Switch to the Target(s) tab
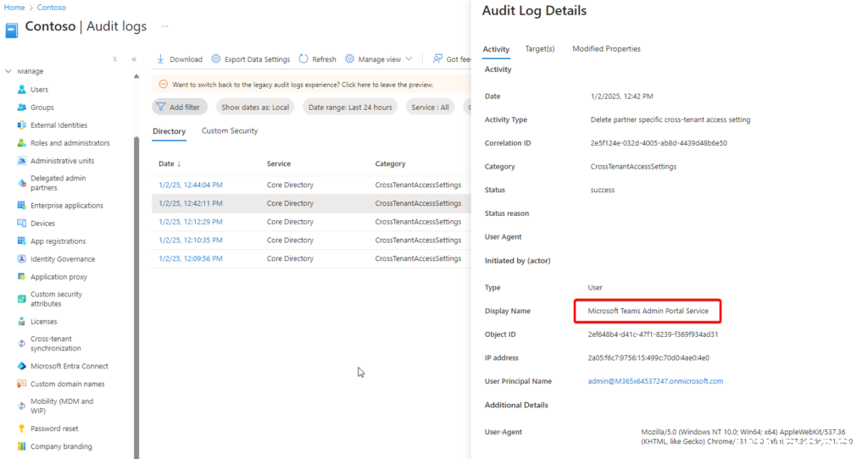Screen dimensions: 868x459 coord(540,49)
